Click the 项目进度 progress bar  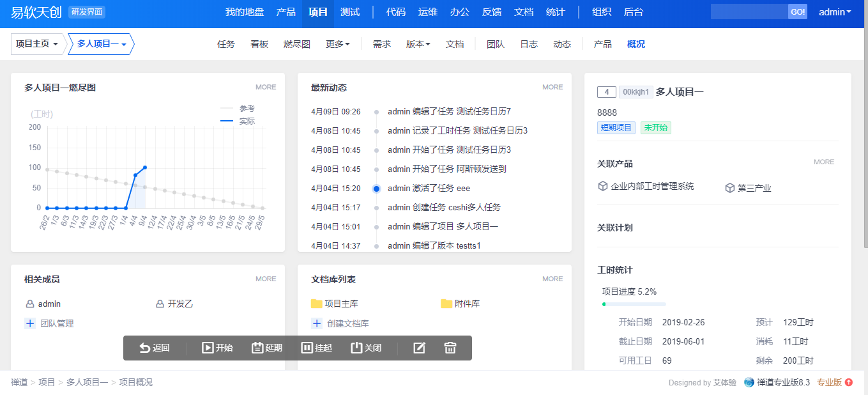[634, 304]
